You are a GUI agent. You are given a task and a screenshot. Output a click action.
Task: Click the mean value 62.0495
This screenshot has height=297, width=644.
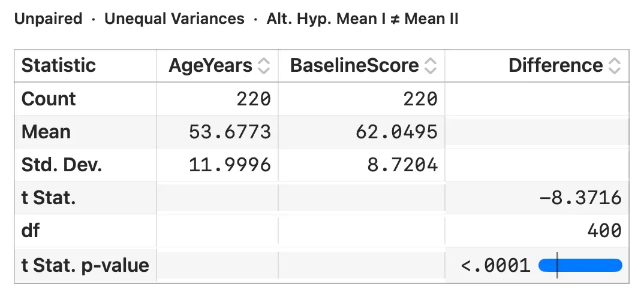[397, 132]
